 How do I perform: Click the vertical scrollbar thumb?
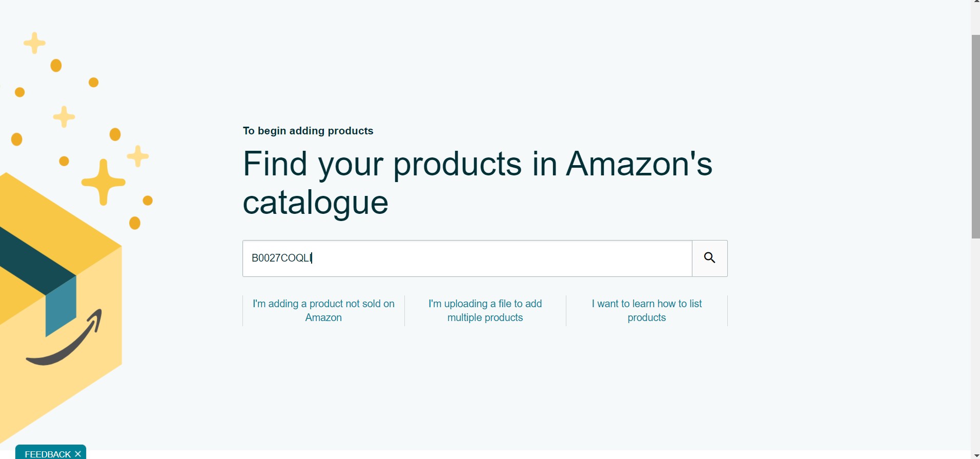tap(975, 136)
